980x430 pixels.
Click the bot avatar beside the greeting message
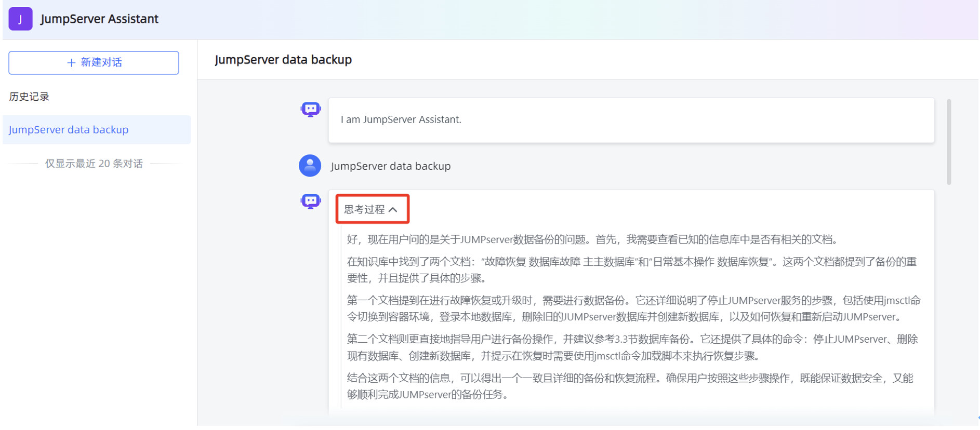tap(310, 110)
